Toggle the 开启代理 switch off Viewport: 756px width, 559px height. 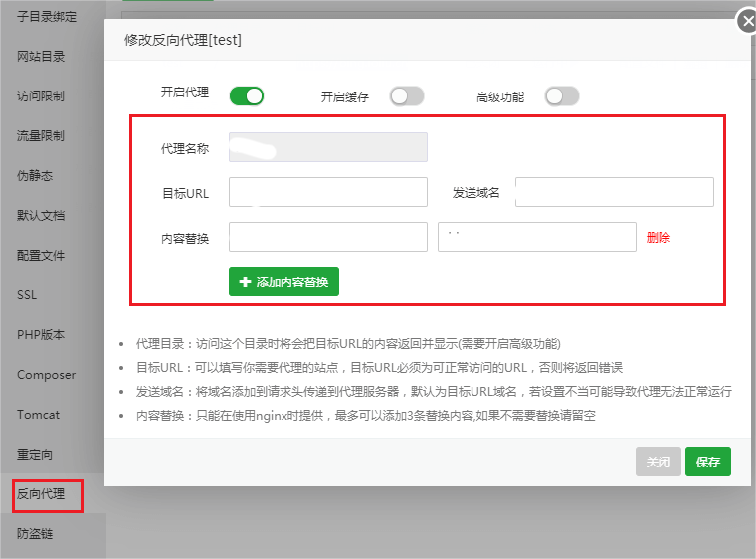coord(247,95)
